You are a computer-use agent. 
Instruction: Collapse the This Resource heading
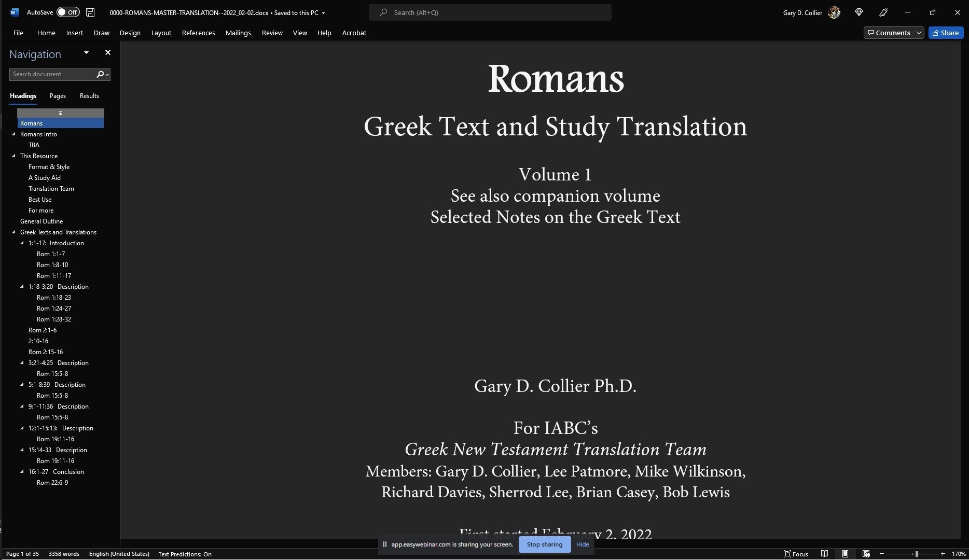tap(14, 156)
